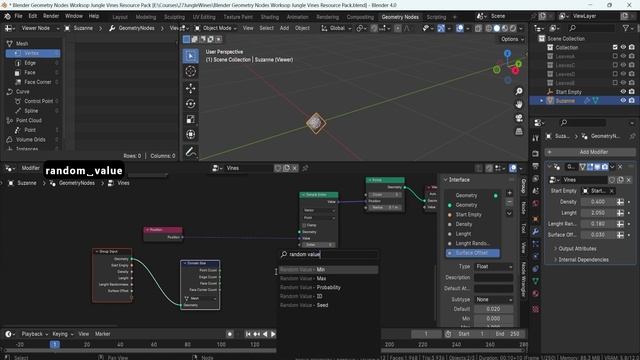Click the viewport pan hand icon

[519, 104]
